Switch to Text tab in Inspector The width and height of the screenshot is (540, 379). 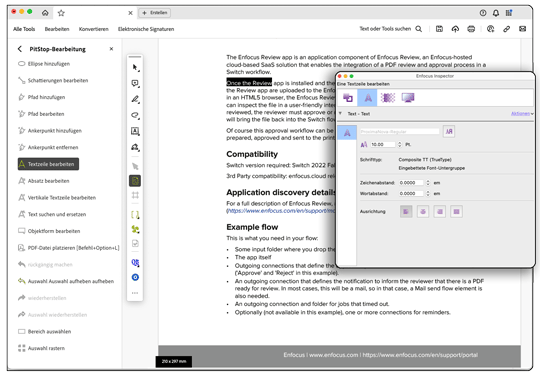[367, 98]
